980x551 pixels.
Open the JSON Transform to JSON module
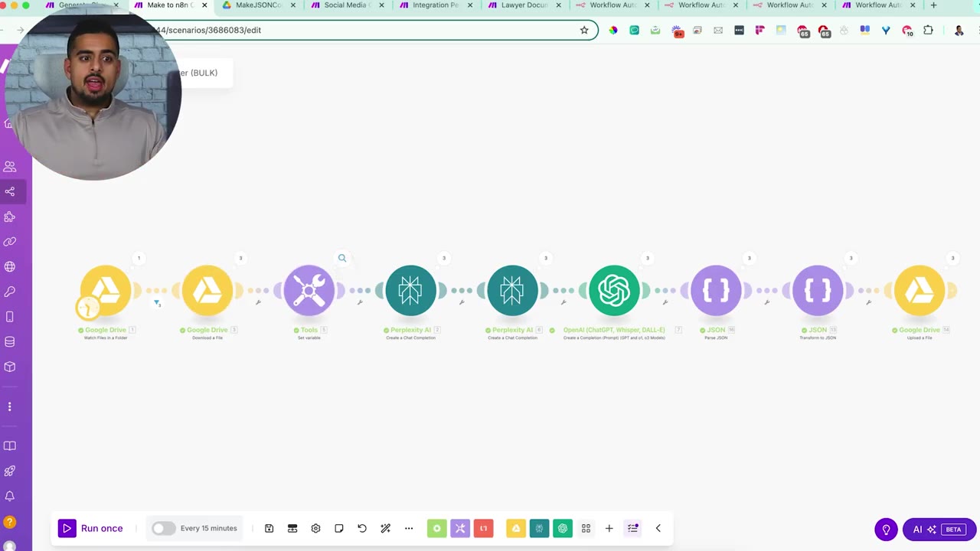[818, 290]
